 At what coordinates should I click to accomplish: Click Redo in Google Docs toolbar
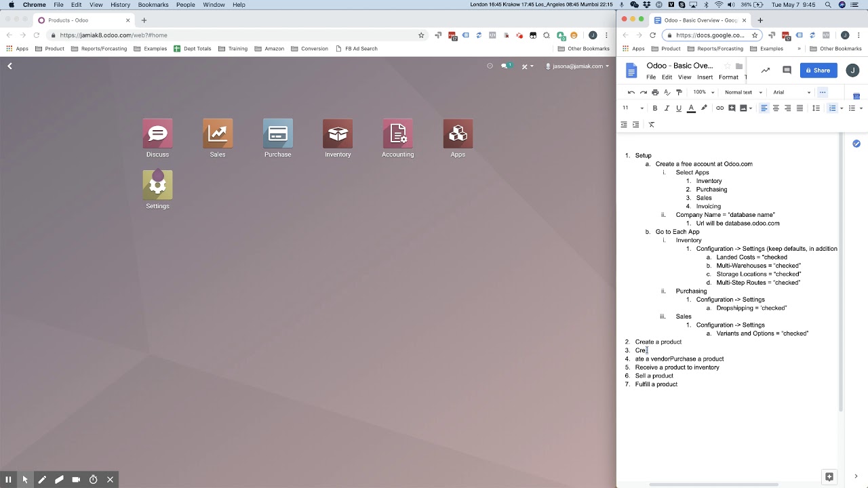pos(643,92)
